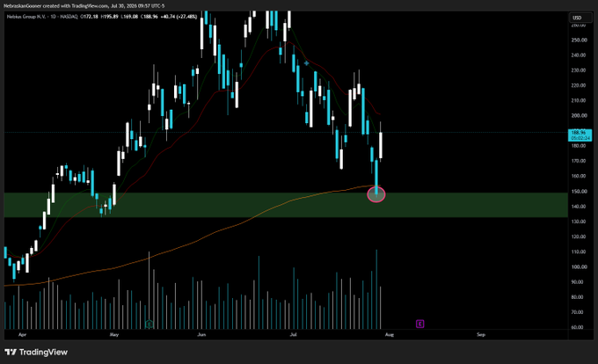598x364 pixels.
Task: Click the 110.00 price axis label
Action: pos(579,251)
